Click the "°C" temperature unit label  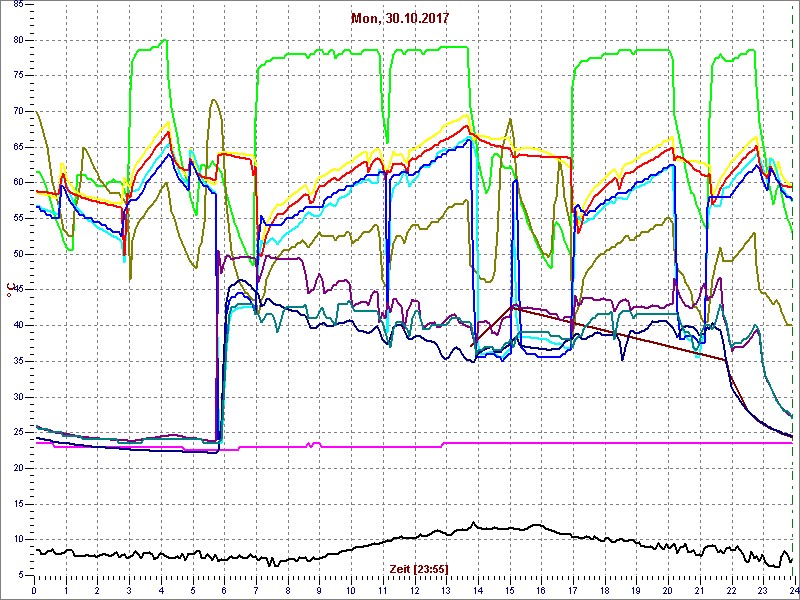point(9,291)
